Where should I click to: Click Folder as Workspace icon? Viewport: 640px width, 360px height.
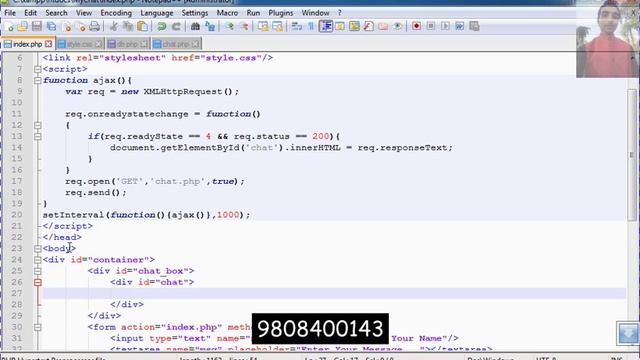[x=383, y=27]
